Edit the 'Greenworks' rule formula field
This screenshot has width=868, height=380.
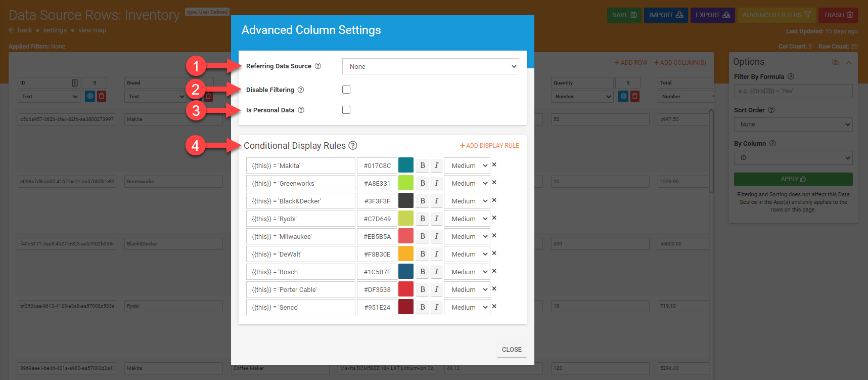point(301,183)
